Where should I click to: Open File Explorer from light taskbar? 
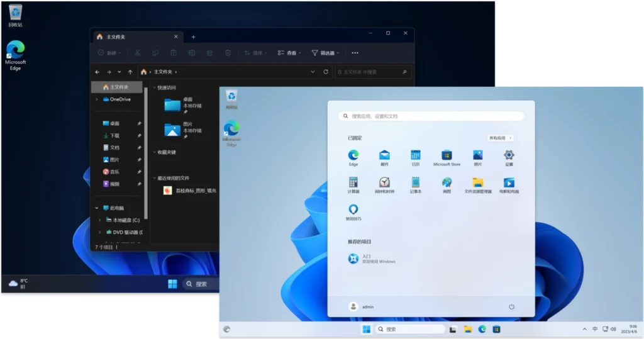(x=468, y=329)
